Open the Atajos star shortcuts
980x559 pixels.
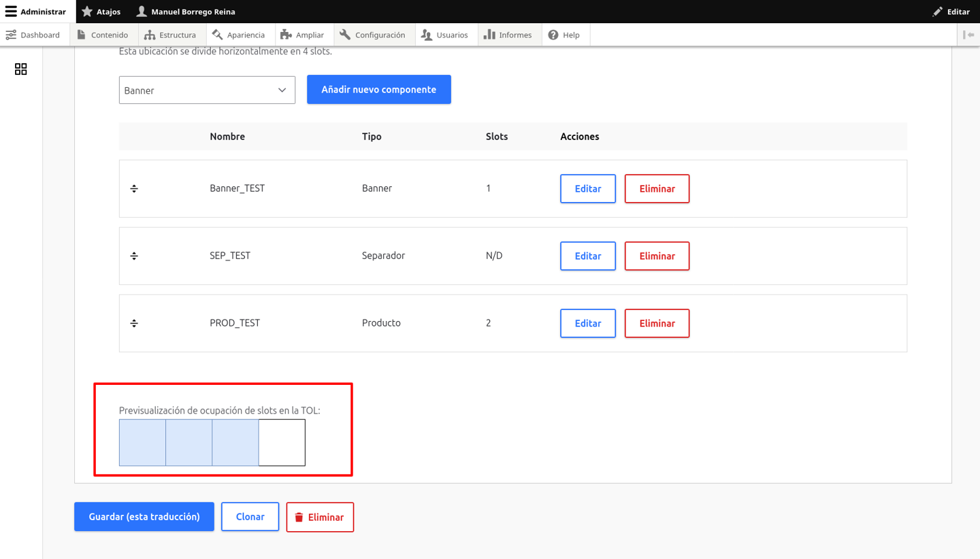tap(101, 12)
